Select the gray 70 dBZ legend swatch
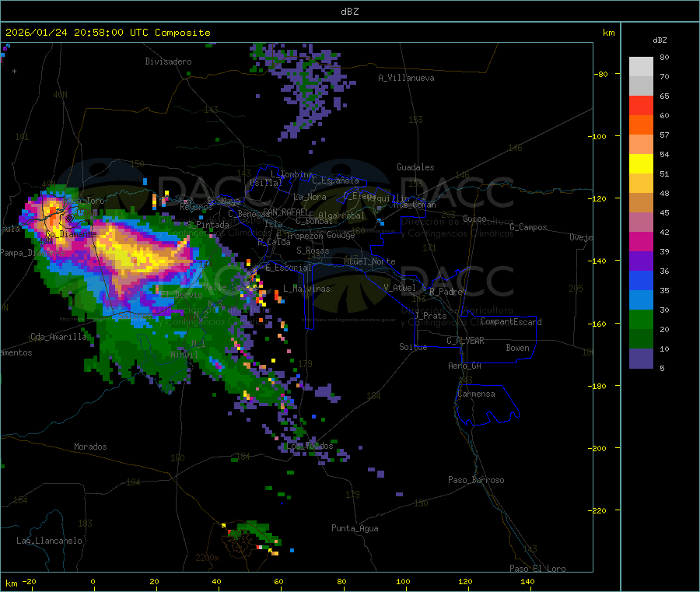 coord(641,86)
